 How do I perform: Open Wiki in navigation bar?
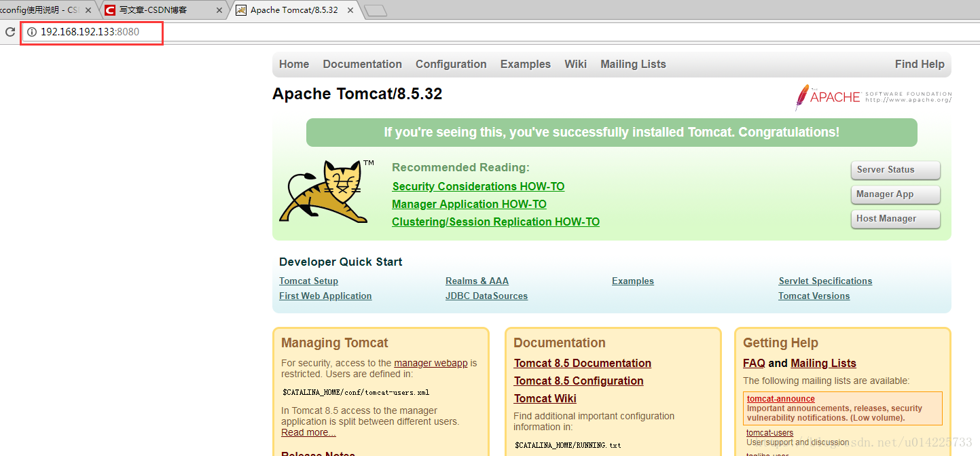point(575,64)
